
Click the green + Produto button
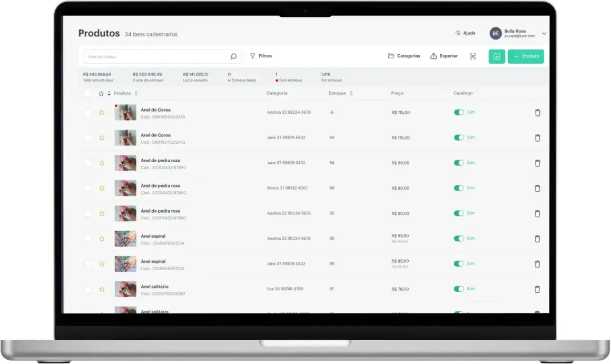[526, 56]
